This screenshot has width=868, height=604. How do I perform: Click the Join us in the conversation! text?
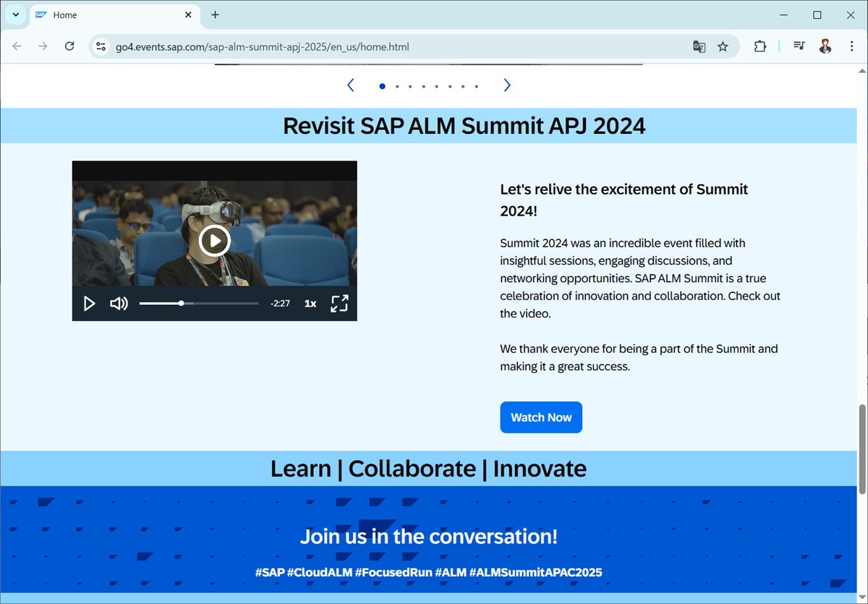[428, 537]
